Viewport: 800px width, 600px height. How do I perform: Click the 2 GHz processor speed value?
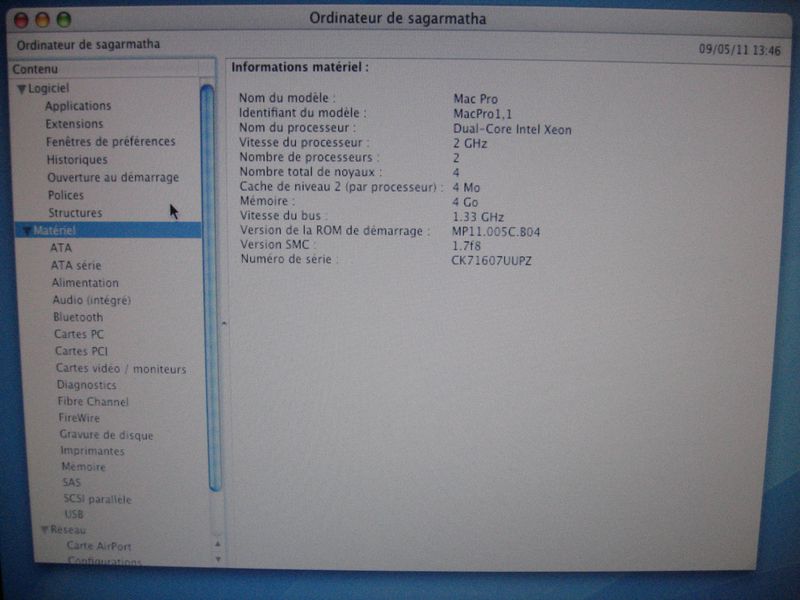click(470, 144)
